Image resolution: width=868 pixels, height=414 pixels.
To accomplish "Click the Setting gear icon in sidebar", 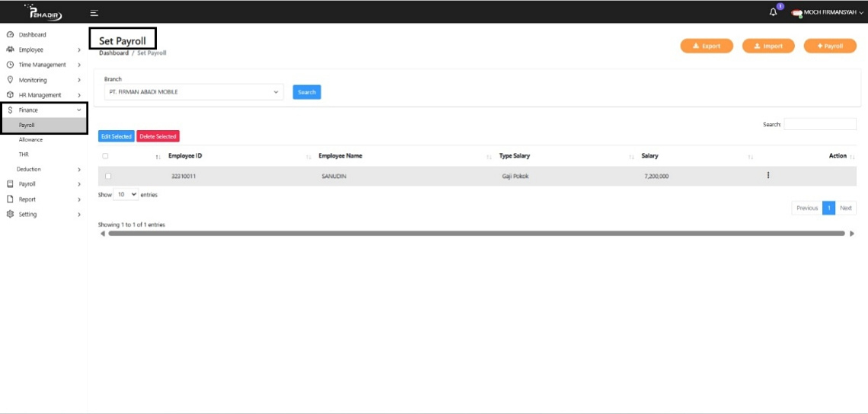I will click(10, 215).
